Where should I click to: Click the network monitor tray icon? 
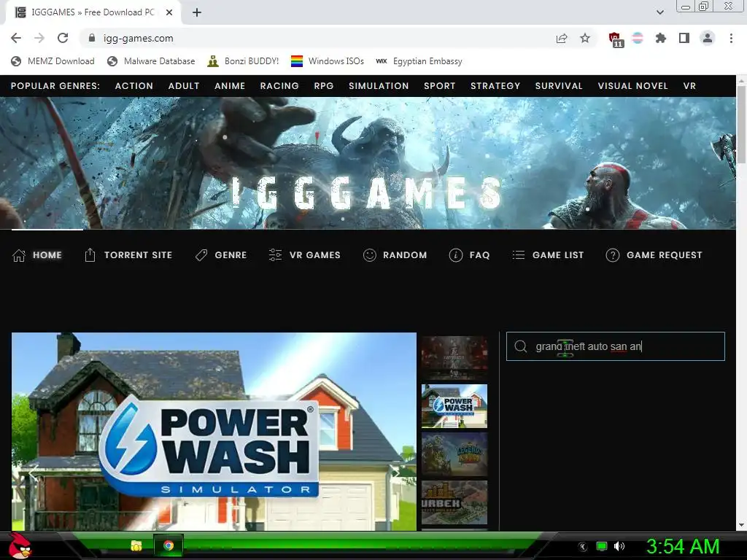pyautogui.click(x=602, y=546)
